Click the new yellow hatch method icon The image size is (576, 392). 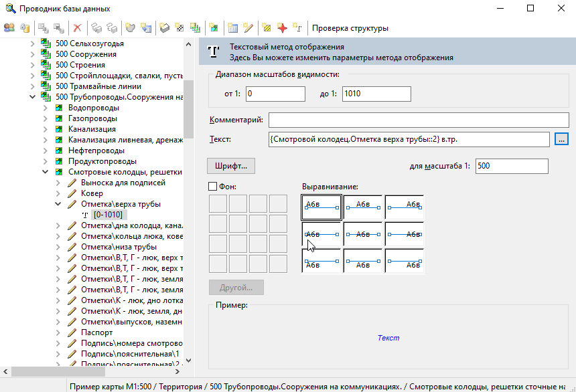pos(267,28)
